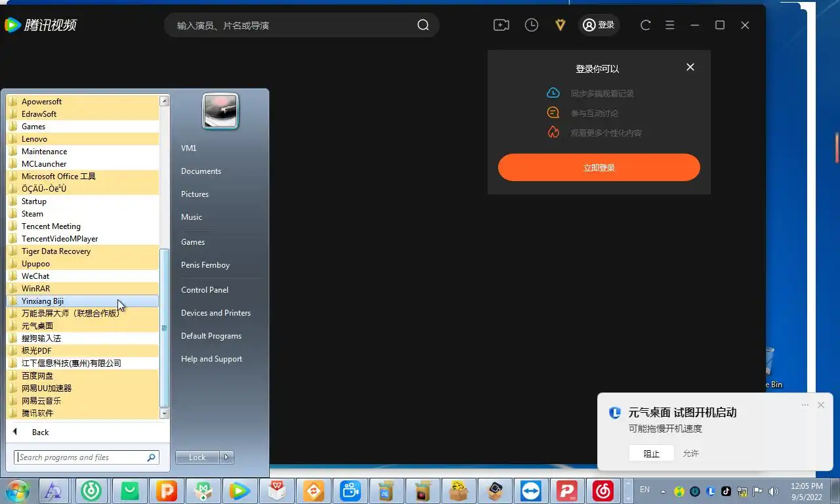
Task: Open the Recycle Bin on desktop
Action: tap(773, 367)
